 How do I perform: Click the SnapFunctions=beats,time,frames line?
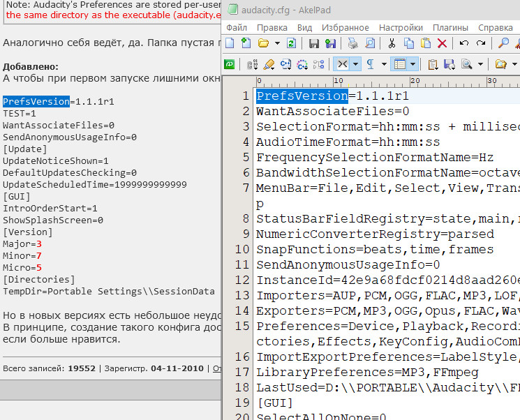point(375,250)
